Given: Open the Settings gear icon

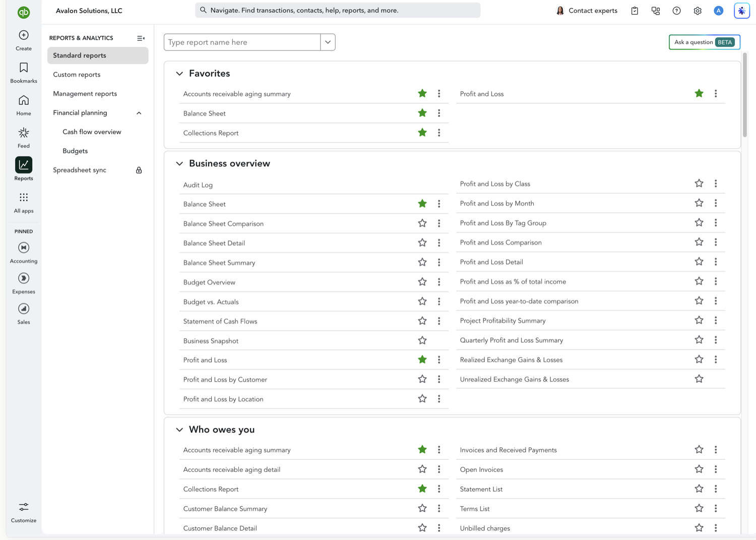Looking at the screenshot, I should point(698,11).
